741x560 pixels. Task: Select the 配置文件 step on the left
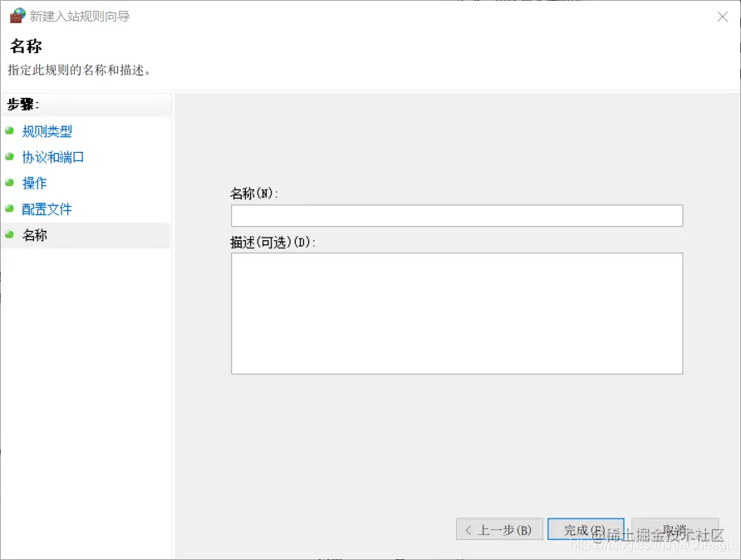point(46,209)
